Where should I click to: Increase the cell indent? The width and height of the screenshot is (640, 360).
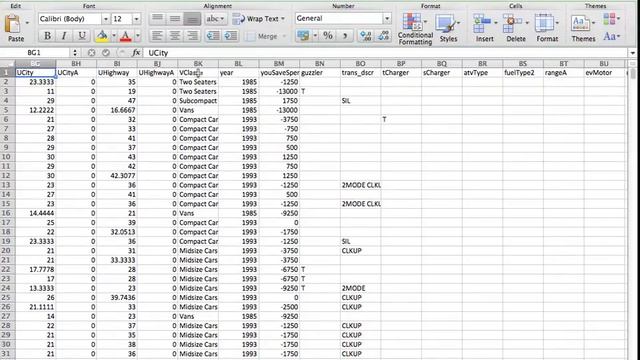pyautogui.click(x=231, y=36)
